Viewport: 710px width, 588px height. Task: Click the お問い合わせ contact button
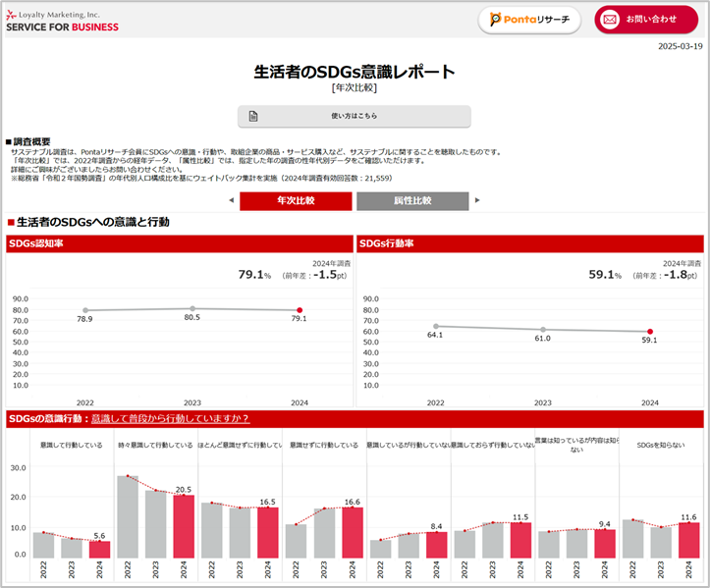[x=646, y=20]
